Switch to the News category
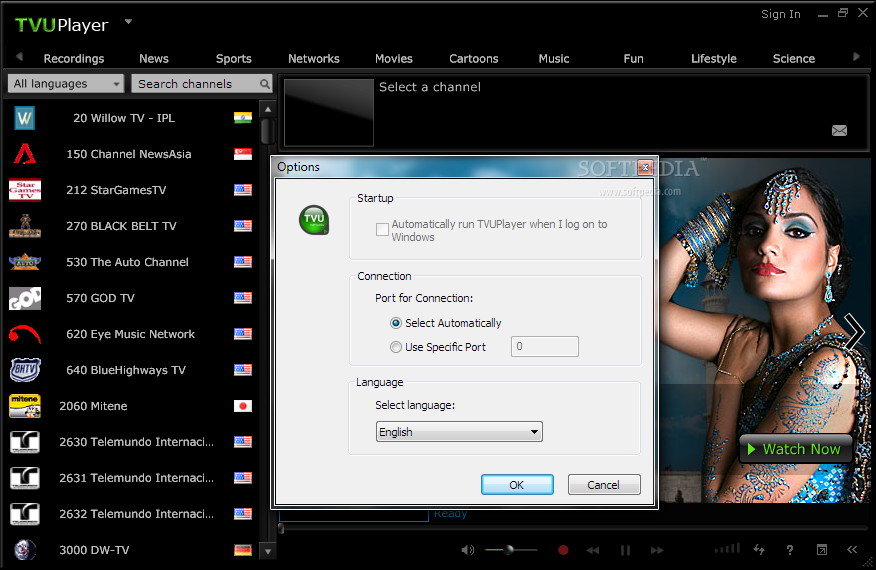Viewport: 876px width, 570px height. (x=154, y=59)
